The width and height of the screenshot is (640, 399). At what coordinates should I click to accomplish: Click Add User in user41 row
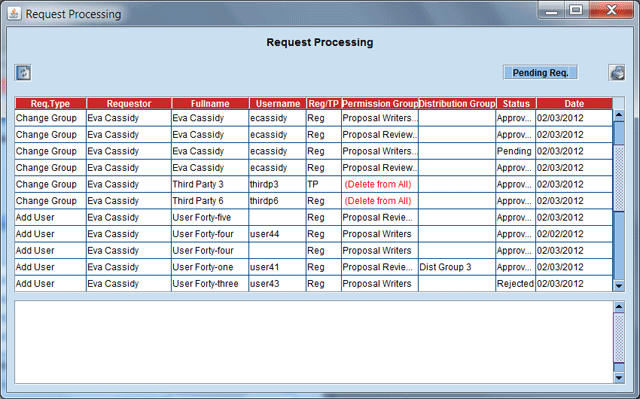(51, 267)
